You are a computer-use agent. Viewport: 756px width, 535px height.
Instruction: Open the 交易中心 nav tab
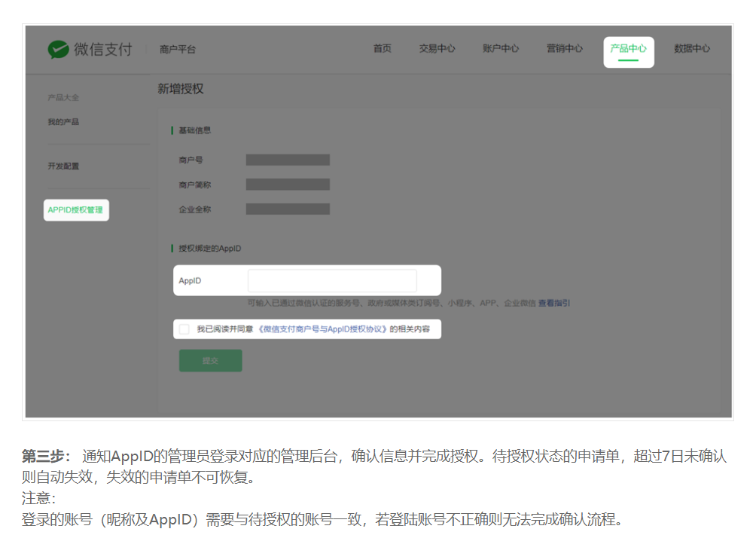(437, 48)
